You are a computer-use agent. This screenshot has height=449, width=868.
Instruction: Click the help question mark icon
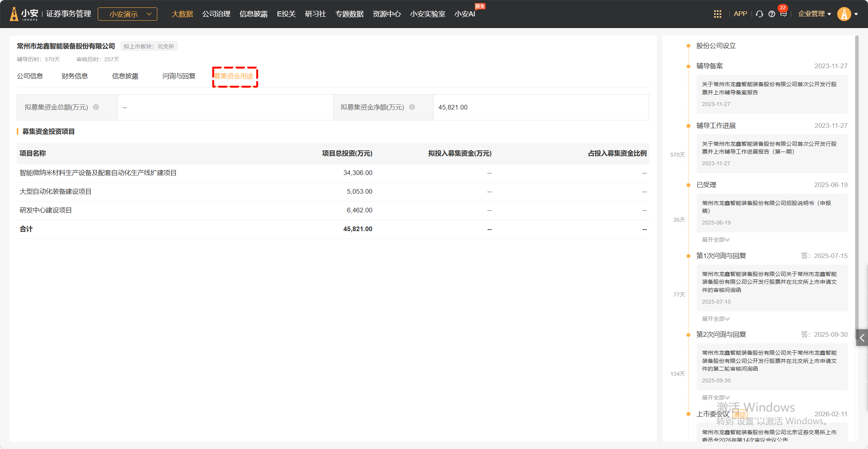click(x=771, y=14)
